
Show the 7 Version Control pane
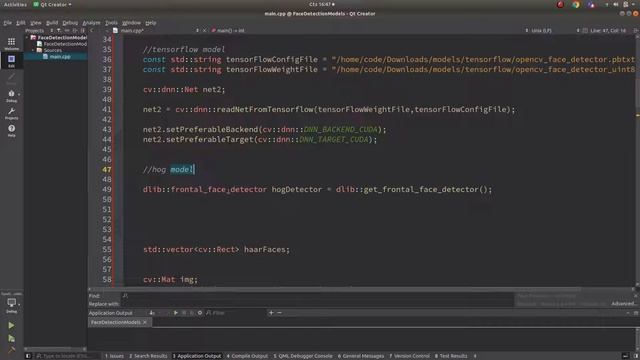[409, 356]
